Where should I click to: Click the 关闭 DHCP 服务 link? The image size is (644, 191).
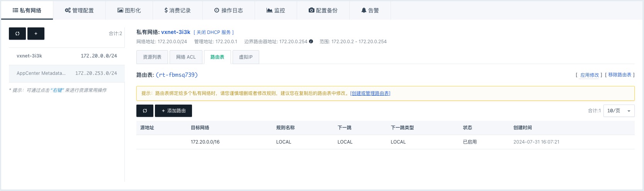[214, 32]
